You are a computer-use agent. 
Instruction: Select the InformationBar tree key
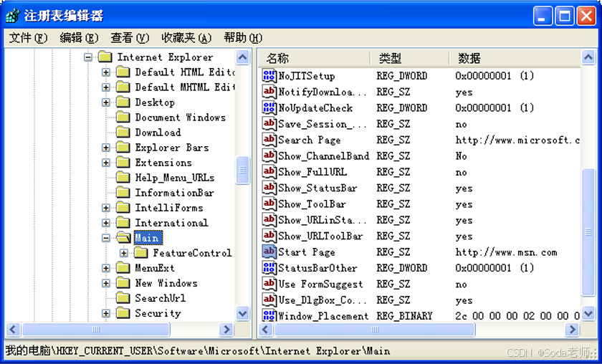[x=174, y=192]
